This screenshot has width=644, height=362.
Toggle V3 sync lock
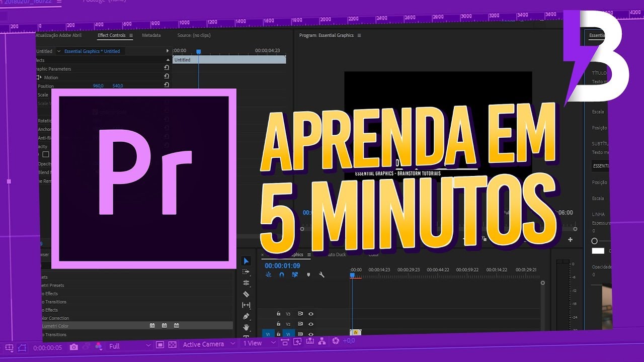(300, 314)
